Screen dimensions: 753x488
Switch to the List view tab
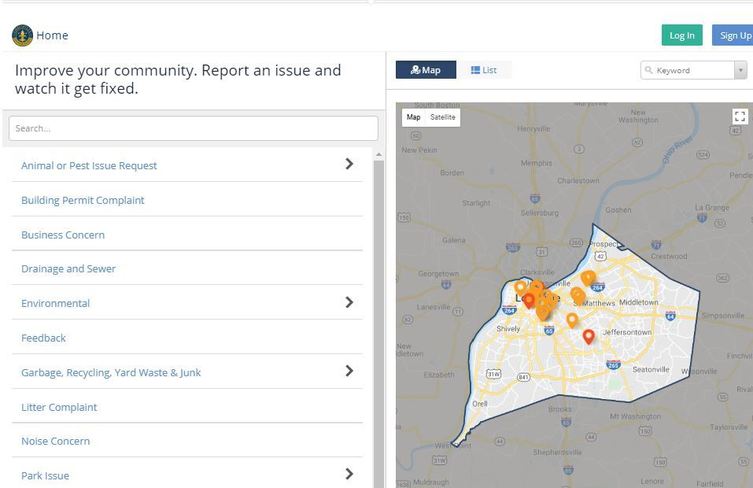pos(484,70)
